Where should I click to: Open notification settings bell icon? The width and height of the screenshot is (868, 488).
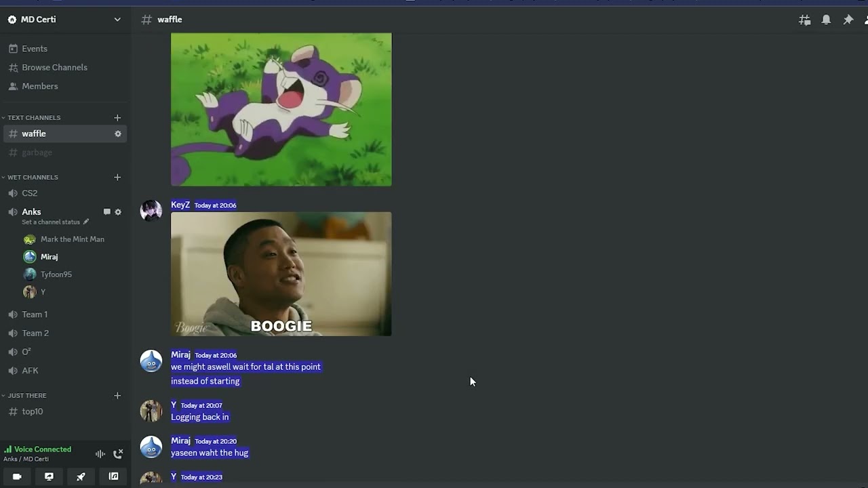pyautogui.click(x=826, y=20)
